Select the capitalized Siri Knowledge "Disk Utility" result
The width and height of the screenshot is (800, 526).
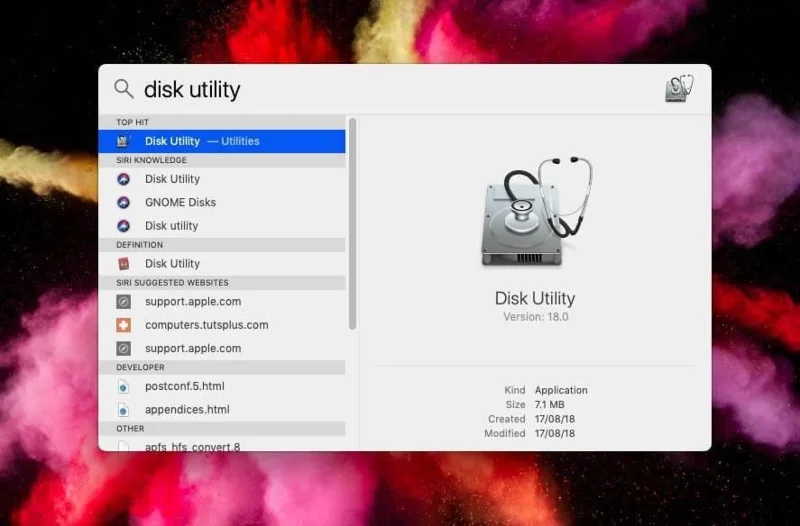tap(222, 179)
